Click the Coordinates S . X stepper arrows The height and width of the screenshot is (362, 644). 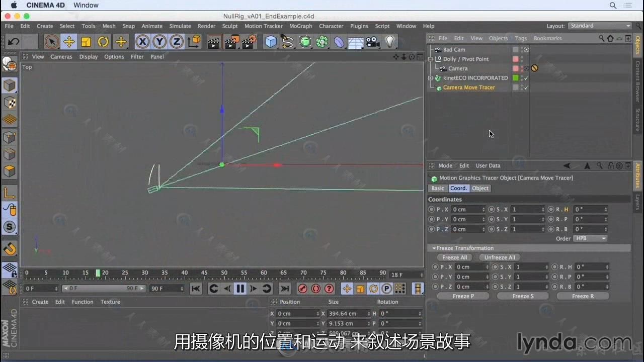pyautogui.click(x=543, y=210)
